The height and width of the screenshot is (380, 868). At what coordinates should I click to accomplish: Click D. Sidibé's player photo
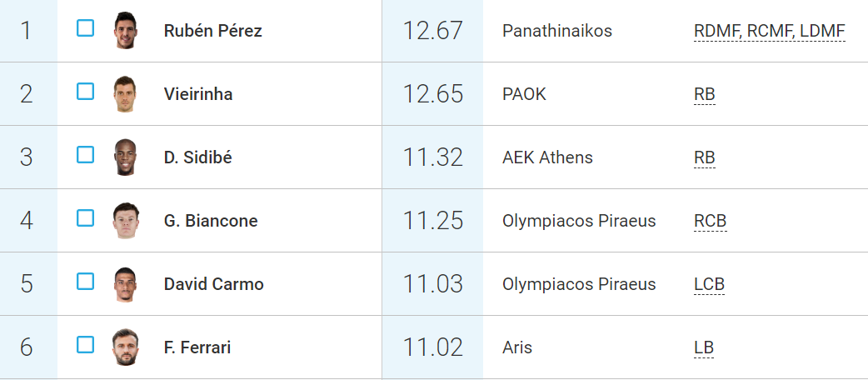tap(125, 157)
